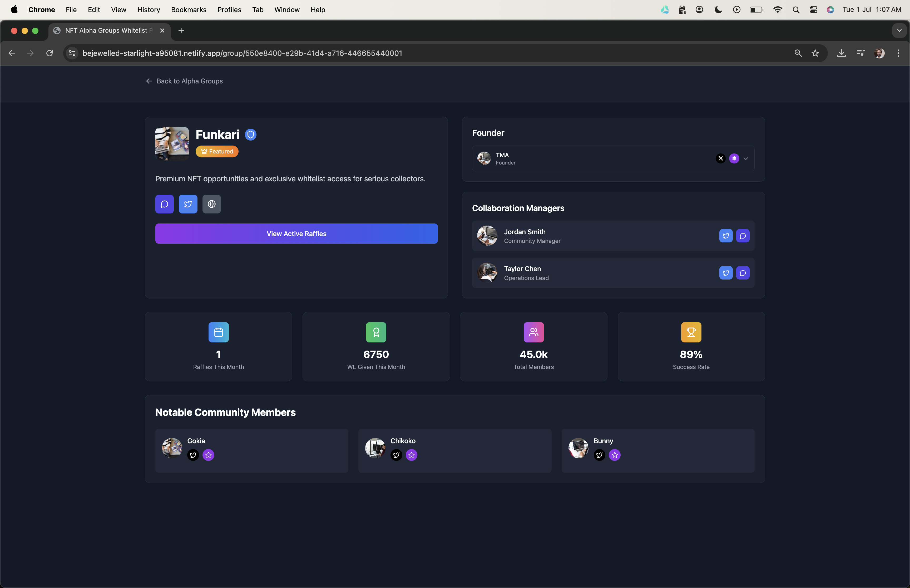Image resolution: width=910 pixels, height=588 pixels.
Task: Open Chrome three-dot options menu
Action: (898, 53)
